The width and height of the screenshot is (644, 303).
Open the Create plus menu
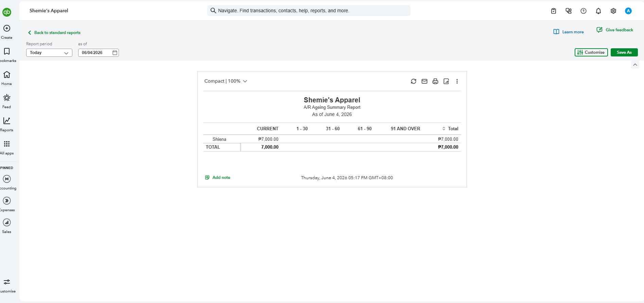coord(7,32)
